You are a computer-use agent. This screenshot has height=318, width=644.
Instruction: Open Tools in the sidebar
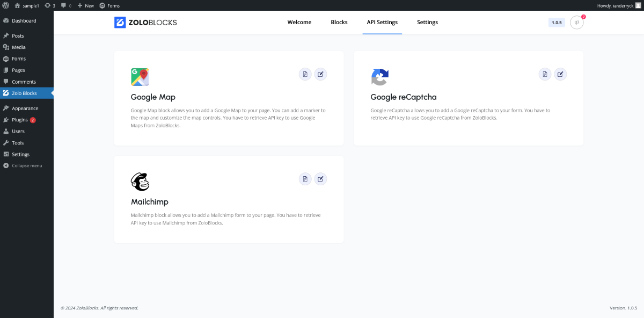[x=27, y=143]
